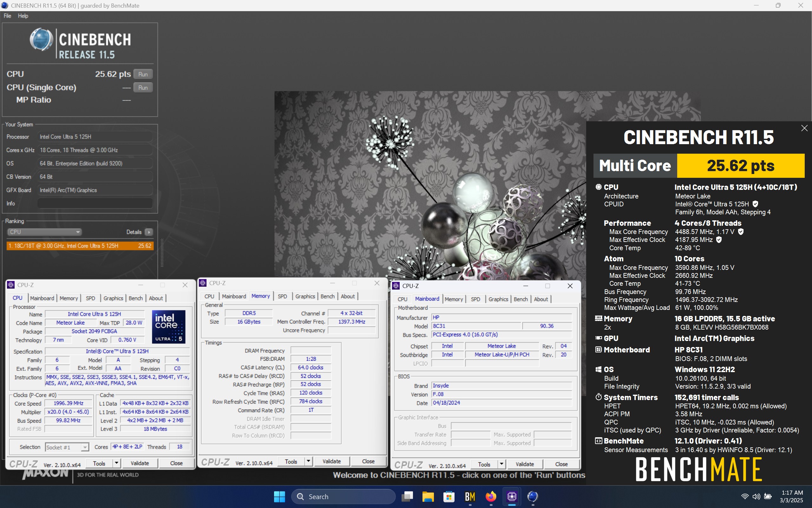Select CPU tab in Mainboard CPU-Z window
812x508 pixels.
(x=402, y=299)
